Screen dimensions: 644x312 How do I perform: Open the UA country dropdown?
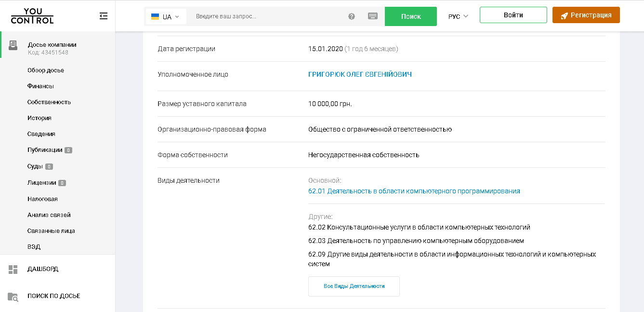tap(166, 16)
